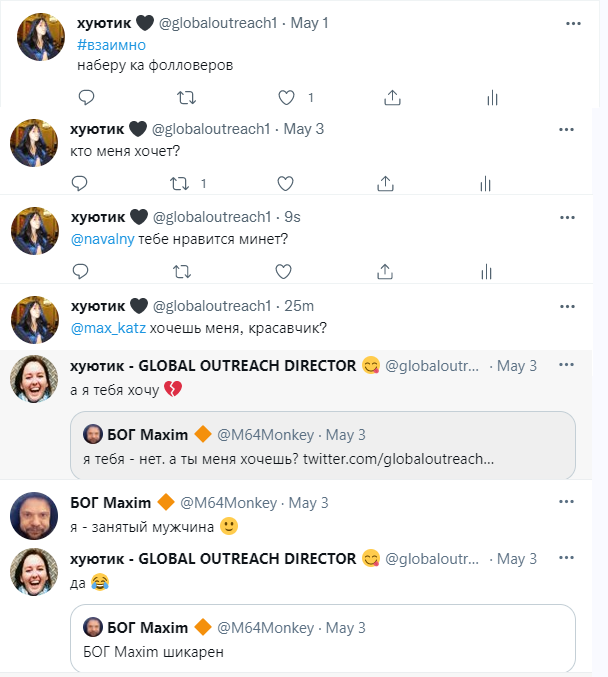Share the "кто меня хочет?" tweet
608x677 pixels.
point(386,183)
